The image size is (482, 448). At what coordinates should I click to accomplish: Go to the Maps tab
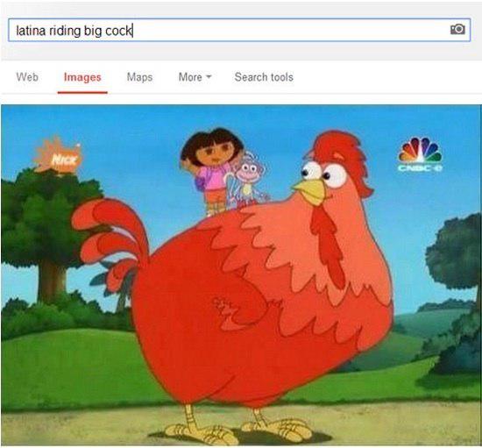point(139,77)
